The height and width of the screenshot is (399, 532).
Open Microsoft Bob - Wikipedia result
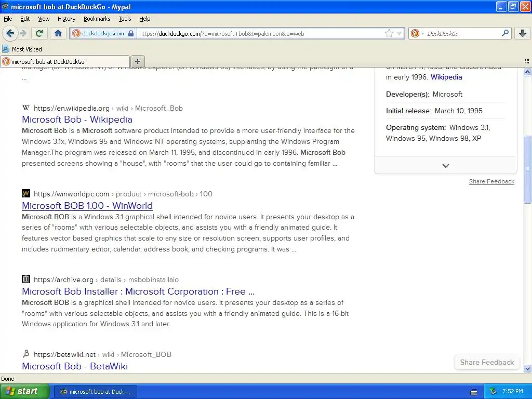[77, 119]
